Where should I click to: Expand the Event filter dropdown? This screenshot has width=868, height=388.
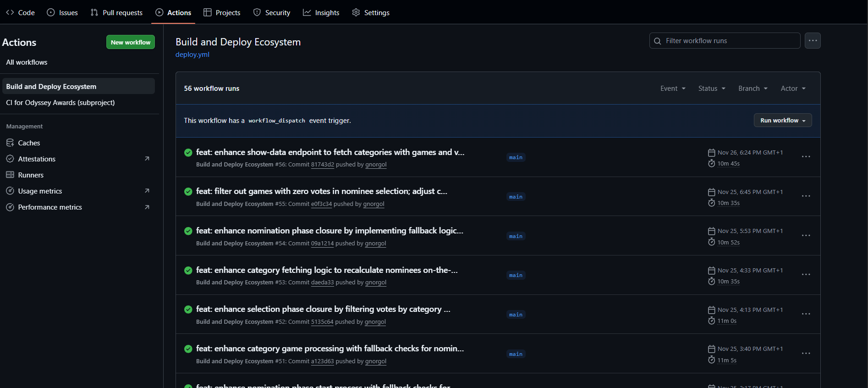673,89
